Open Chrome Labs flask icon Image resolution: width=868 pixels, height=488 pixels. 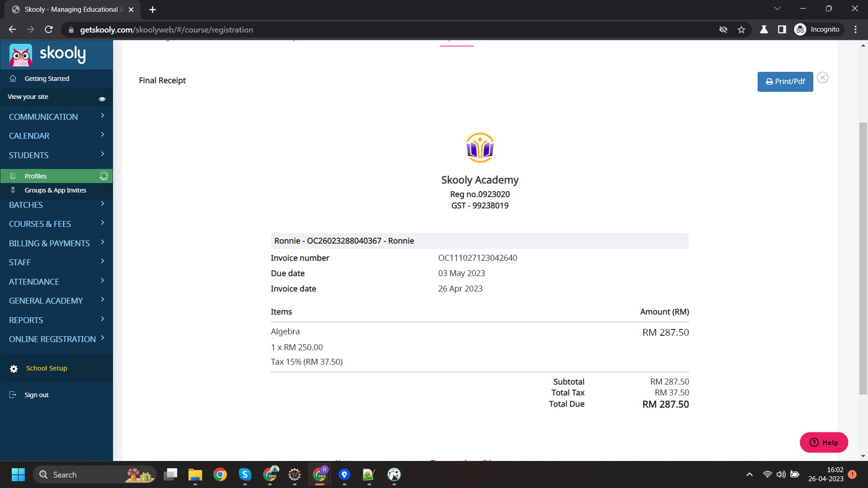pyautogui.click(x=764, y=29)
